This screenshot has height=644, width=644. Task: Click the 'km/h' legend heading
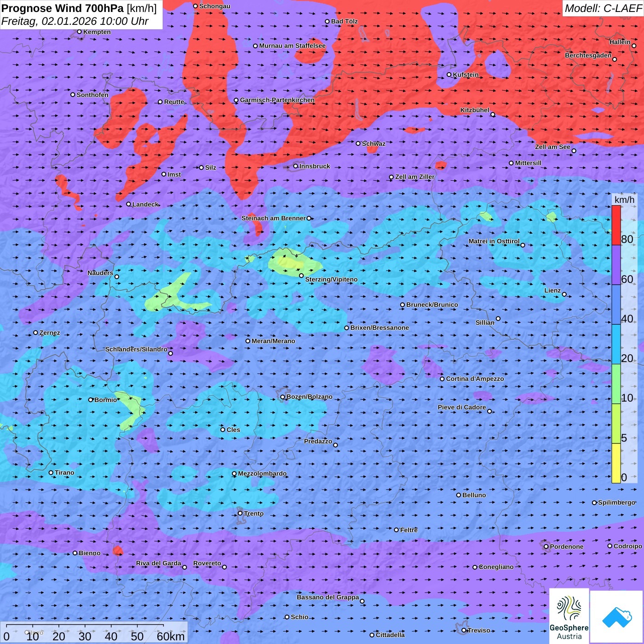[x=624, y=200]
